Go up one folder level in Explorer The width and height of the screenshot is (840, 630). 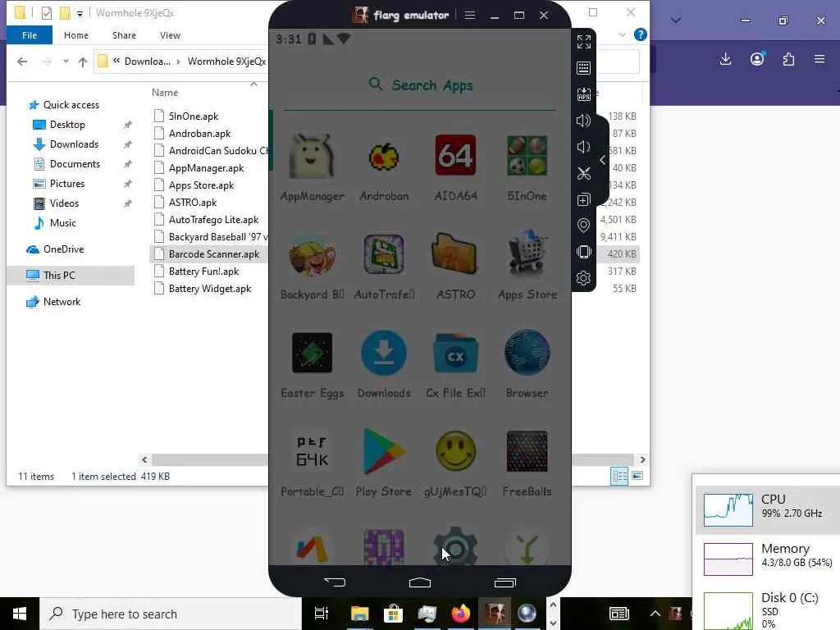pyautogui.click(x=83, y=62)
